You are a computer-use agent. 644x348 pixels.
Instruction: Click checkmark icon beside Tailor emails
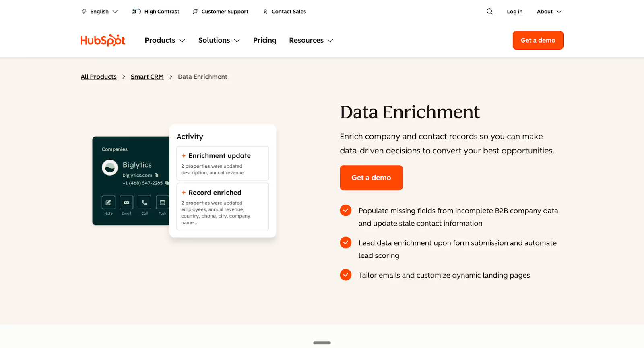tap(346, 275)
